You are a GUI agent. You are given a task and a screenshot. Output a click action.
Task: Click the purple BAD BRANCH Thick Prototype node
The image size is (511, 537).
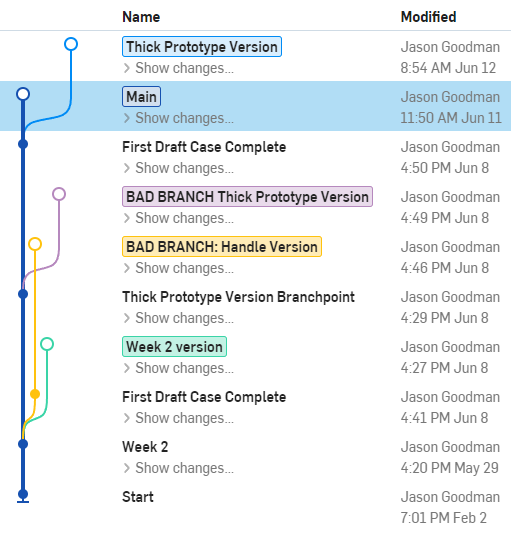(x=59, y=194)
